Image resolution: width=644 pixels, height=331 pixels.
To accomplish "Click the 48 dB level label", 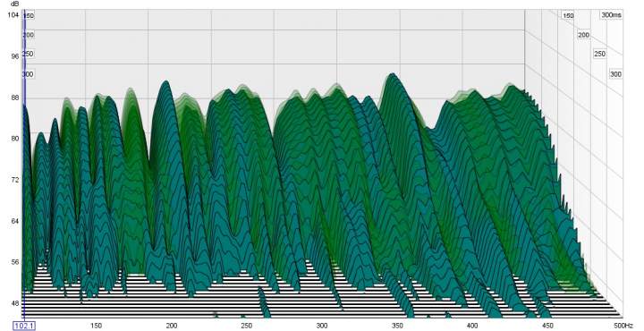I will (x=15, y=303).
